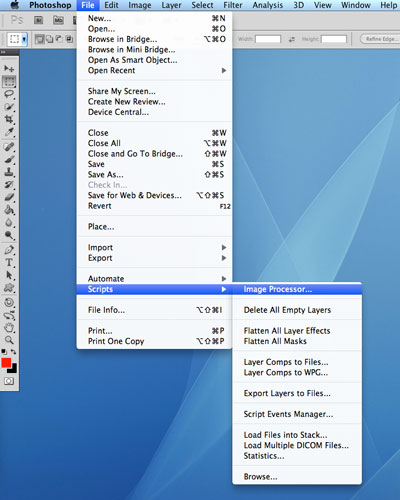
Task: Click the Refine Edge button
Action: click(x=381, y=39)
